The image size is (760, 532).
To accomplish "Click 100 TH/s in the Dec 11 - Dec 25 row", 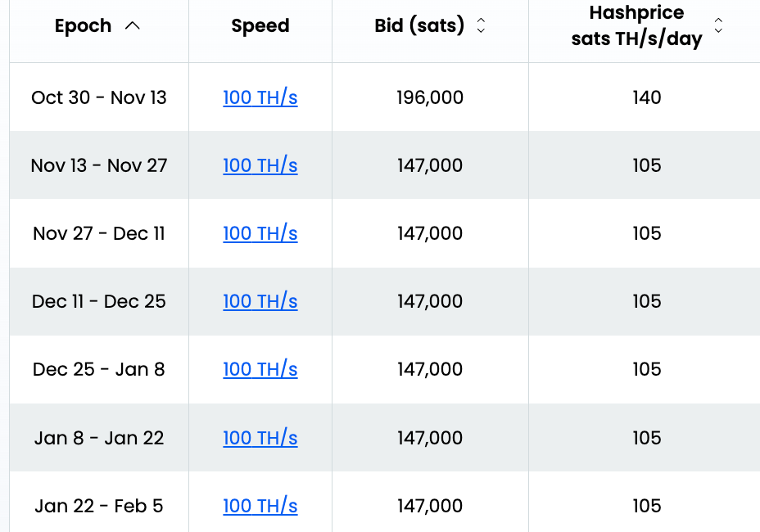I will (x=260, y=302).
